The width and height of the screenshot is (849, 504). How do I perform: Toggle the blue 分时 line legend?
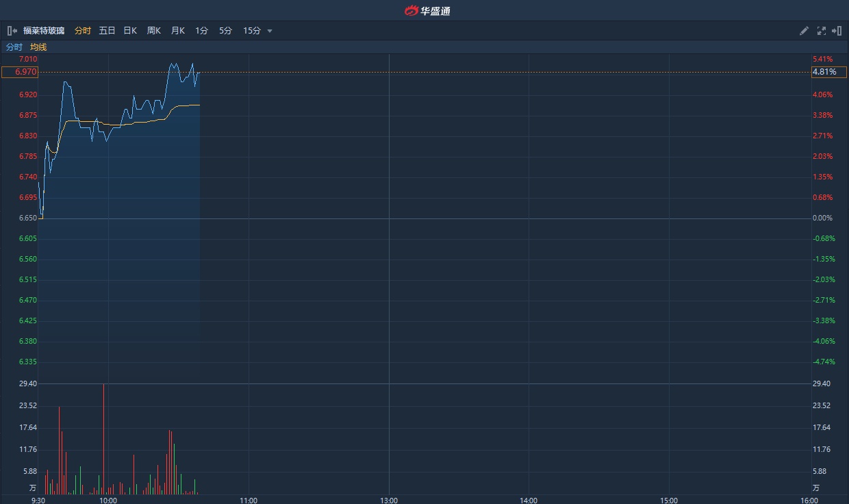click(x=14, y=47)
